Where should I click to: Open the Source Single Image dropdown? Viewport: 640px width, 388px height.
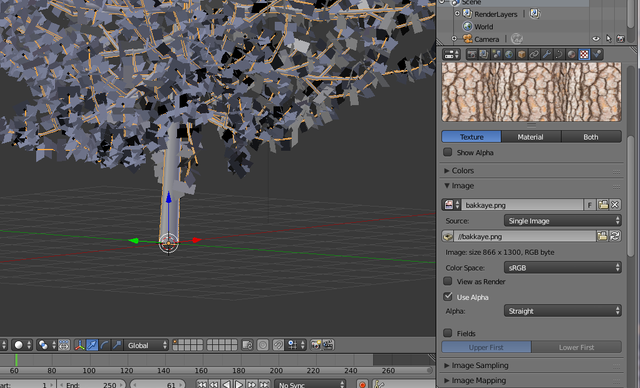563,221
